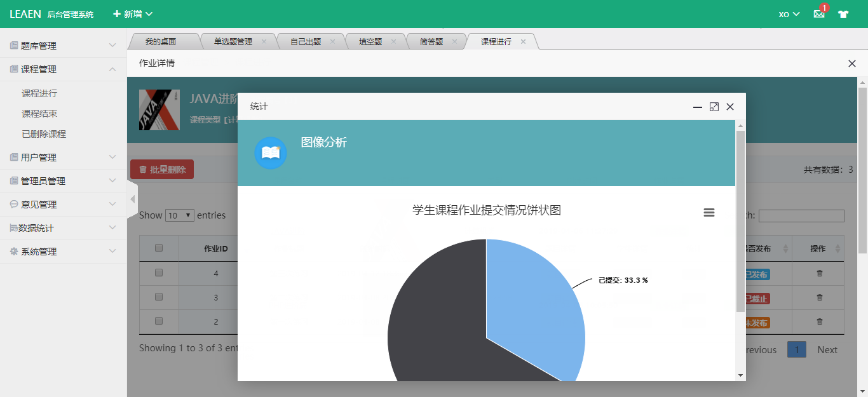Screen dimensions: 868x397
Task: Expand the 系统管理 sidebar menu
Action: click(x=64, y=252)
